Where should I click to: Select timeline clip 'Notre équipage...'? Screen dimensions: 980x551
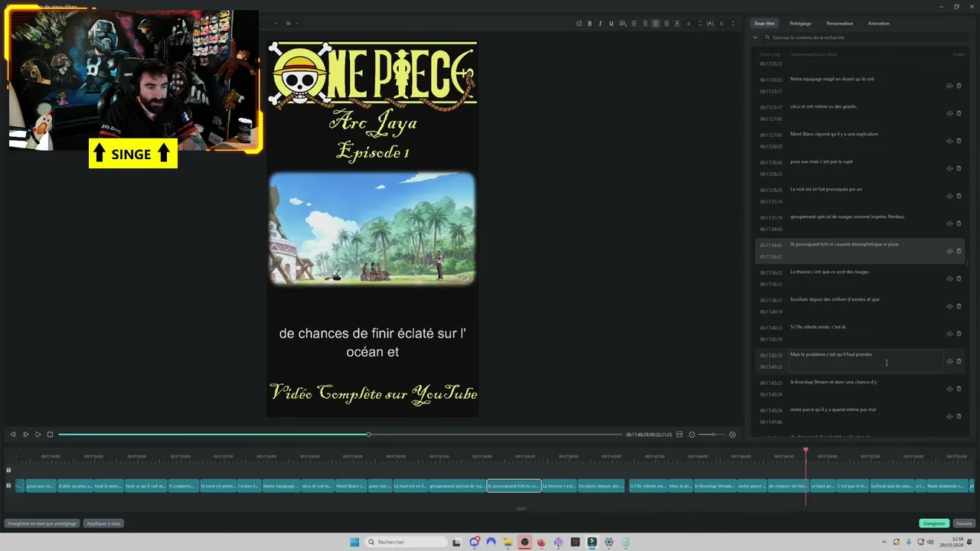[280, 486]
